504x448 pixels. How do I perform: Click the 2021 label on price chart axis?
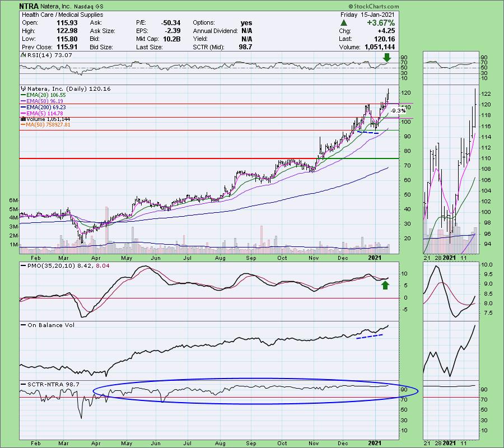375,258
